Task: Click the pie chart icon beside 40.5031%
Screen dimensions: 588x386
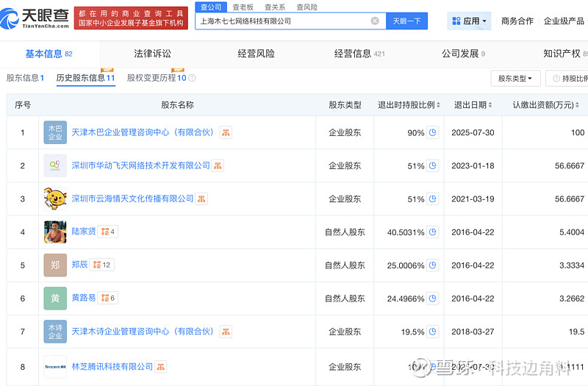Action: point(432,232)
